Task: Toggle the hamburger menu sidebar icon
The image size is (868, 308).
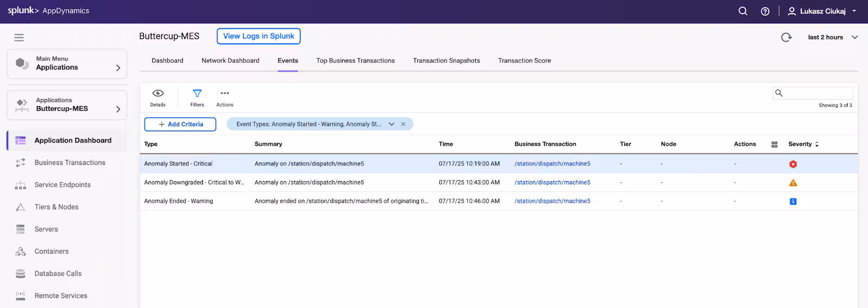Action: [x=19, y=37]
